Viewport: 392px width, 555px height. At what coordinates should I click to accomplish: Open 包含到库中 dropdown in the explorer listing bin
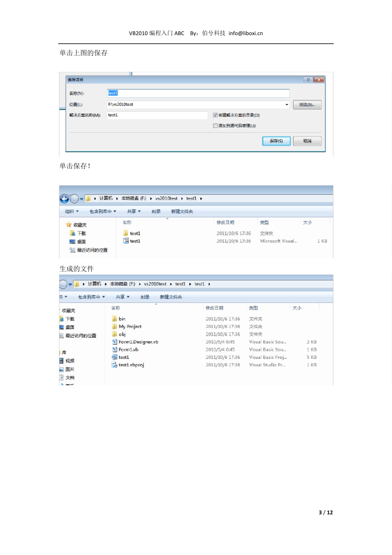92,297
